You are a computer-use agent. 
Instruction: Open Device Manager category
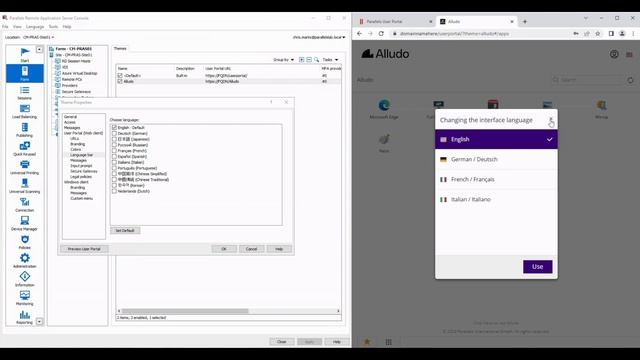[x=24, y=223]
